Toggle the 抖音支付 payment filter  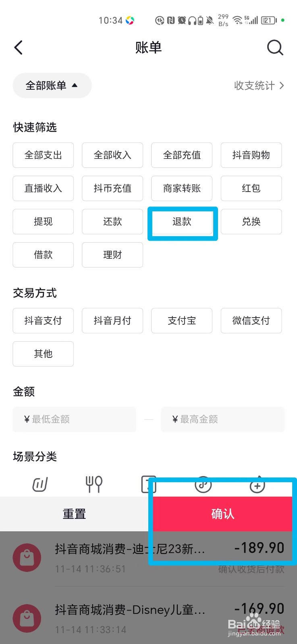43,320
